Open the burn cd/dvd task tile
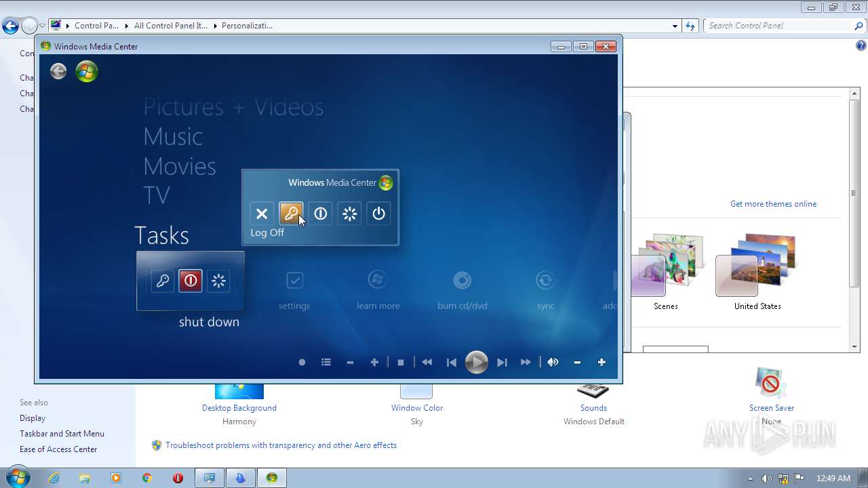 pyautogui.click(x=462, y=290)
